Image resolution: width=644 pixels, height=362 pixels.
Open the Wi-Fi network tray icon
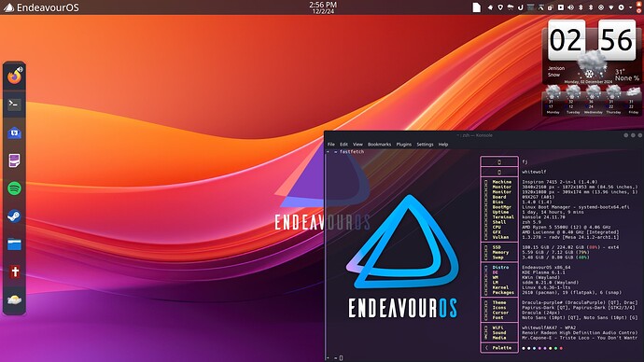(x=611, y=7)
